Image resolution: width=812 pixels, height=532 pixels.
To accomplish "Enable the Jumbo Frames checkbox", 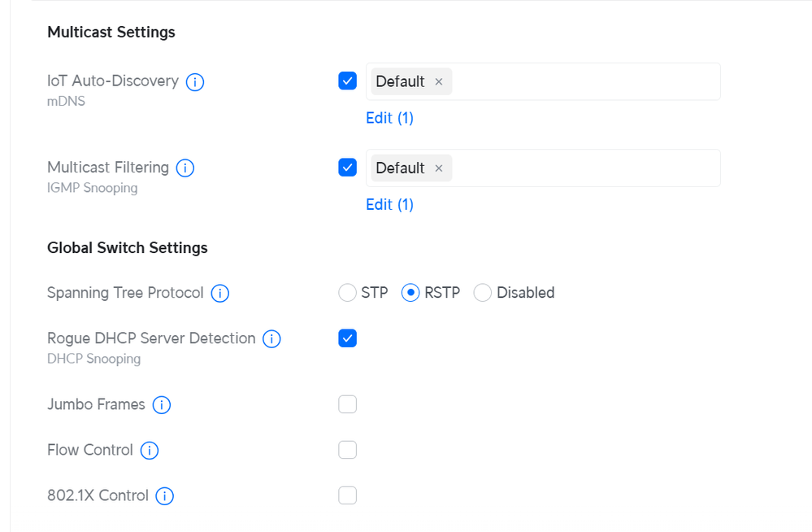I will 347,404.
